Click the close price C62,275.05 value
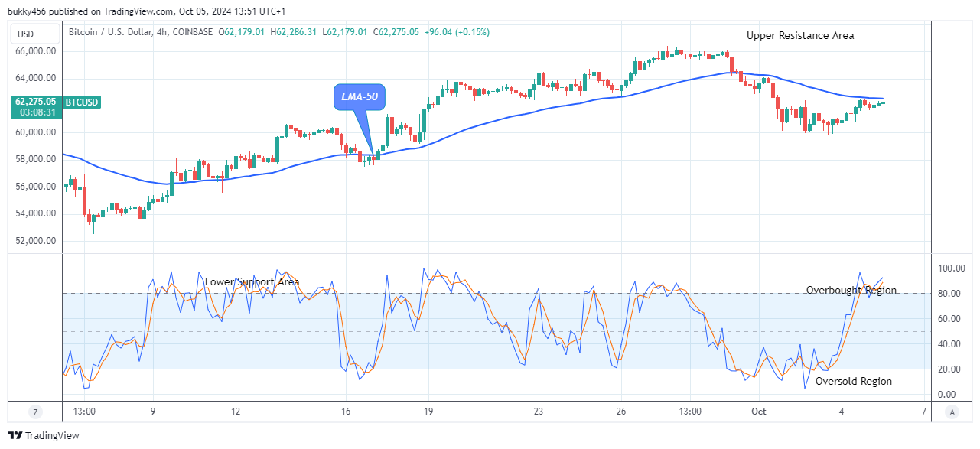This screenshot has height=449, width=980. [x=396, y=32]
